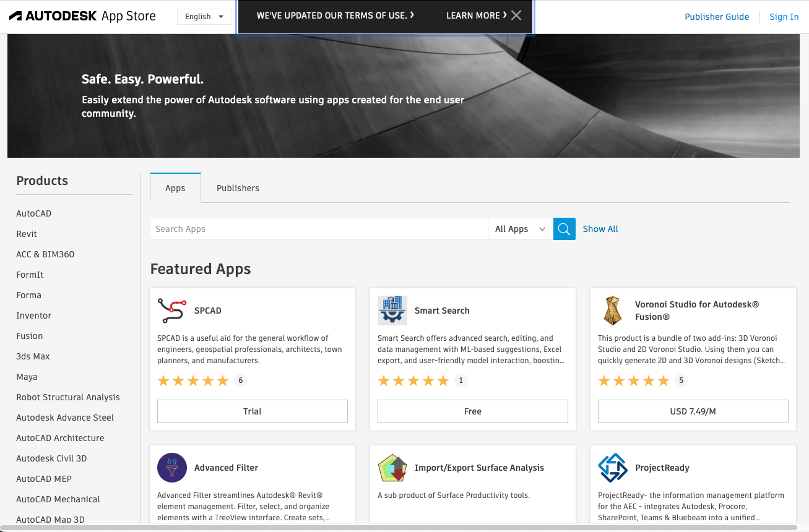Screen dimensions: 809x532
Task: Select AutoCAD in the Products list
Action: pyautogui.click(x=34, y=213)
